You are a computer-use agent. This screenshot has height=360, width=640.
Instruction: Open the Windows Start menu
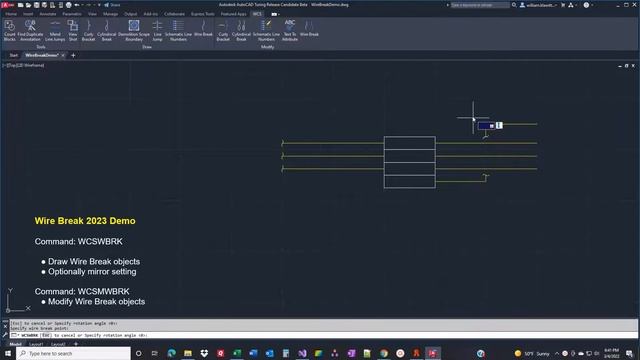click(x=8, y=353)
